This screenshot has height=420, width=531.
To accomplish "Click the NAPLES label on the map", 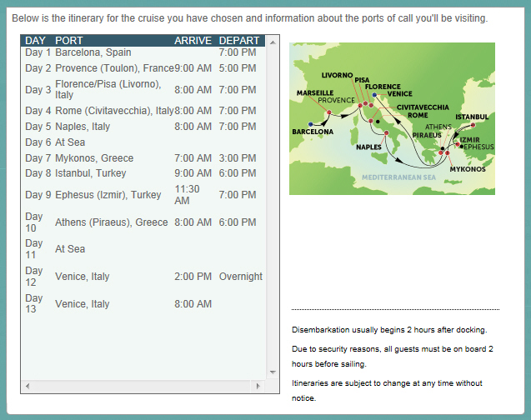I will point(368,147).
